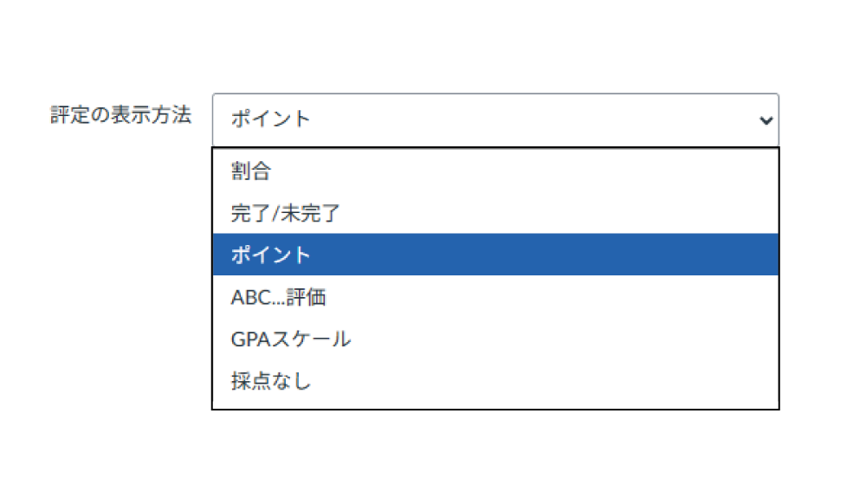Open the 評定の表示方法 combo box
This screenshot has width=866, height=504.
coord(494,120)
